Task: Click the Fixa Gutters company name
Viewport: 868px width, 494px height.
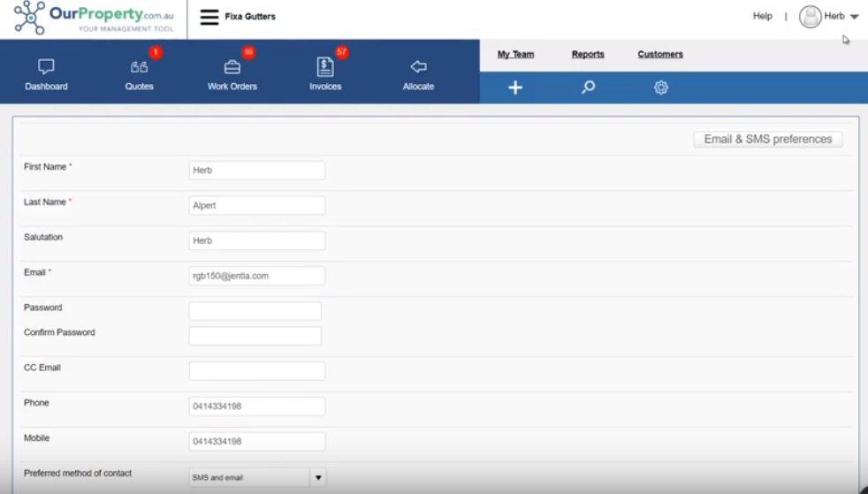Action: tap(250, 17)
